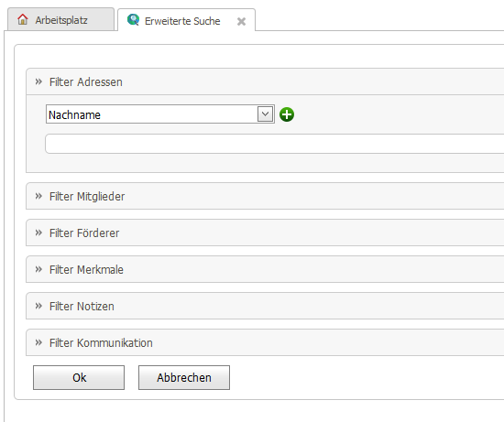The height and width of the screenshot is (422, 504).
Task: Click the chevron icon beside Filter Kommunikation
Action: [38, 342]
